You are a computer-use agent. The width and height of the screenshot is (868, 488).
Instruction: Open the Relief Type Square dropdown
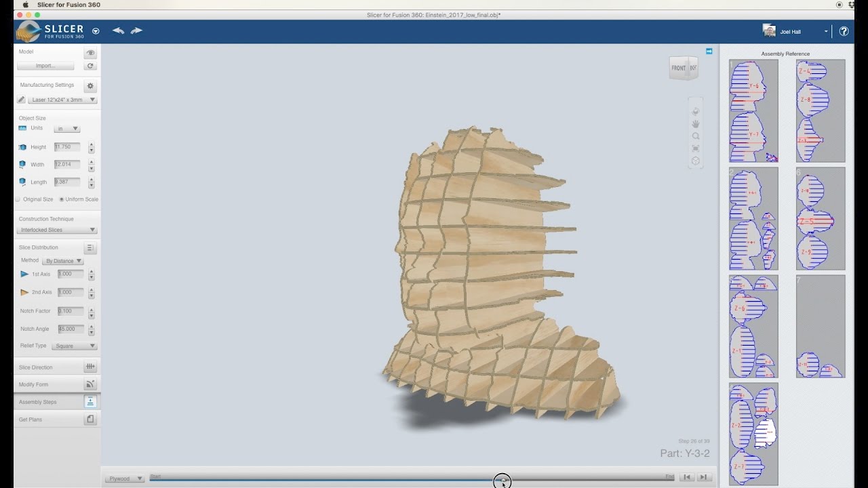(x=74, y=346)
